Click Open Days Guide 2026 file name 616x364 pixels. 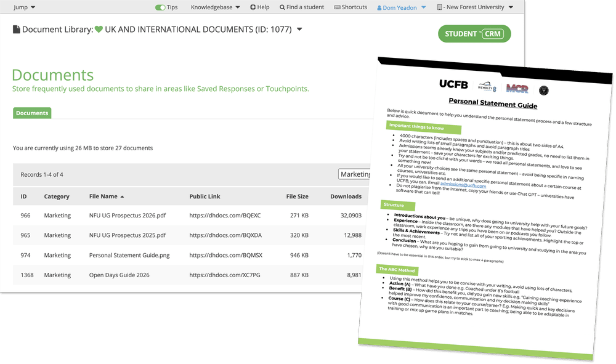point(119,275)
